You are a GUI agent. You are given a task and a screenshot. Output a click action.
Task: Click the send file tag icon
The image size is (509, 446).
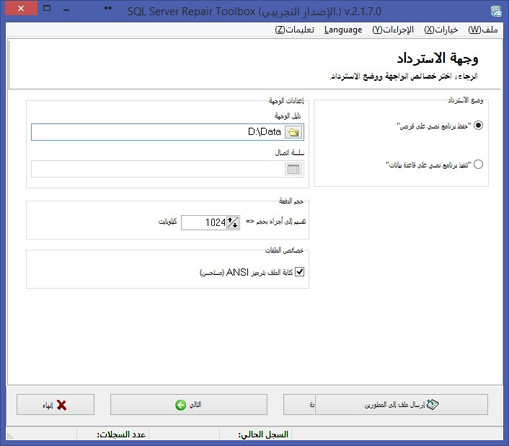(x=433, y=404)
